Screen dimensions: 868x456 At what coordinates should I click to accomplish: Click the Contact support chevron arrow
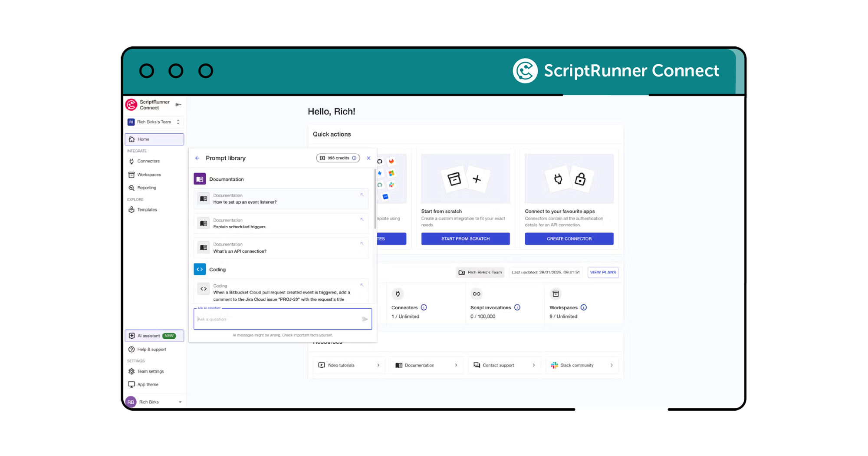534,365
